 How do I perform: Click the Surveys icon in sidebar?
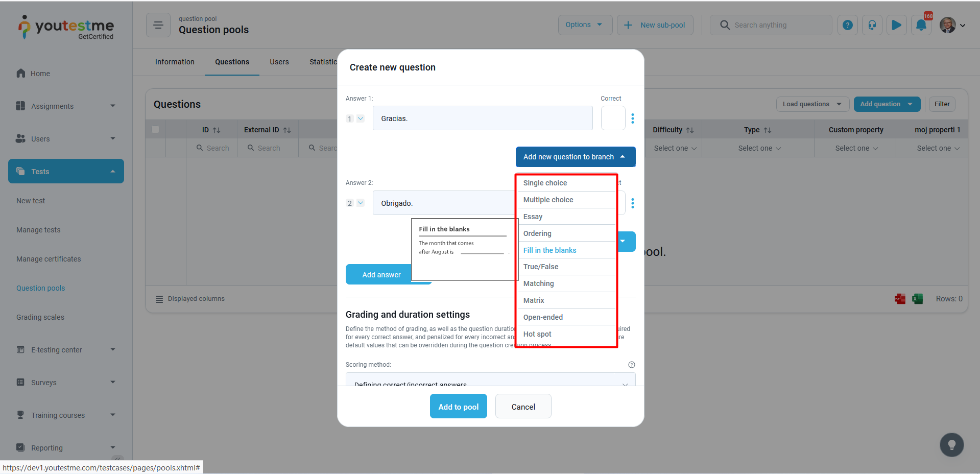click(x=20, y=382)
